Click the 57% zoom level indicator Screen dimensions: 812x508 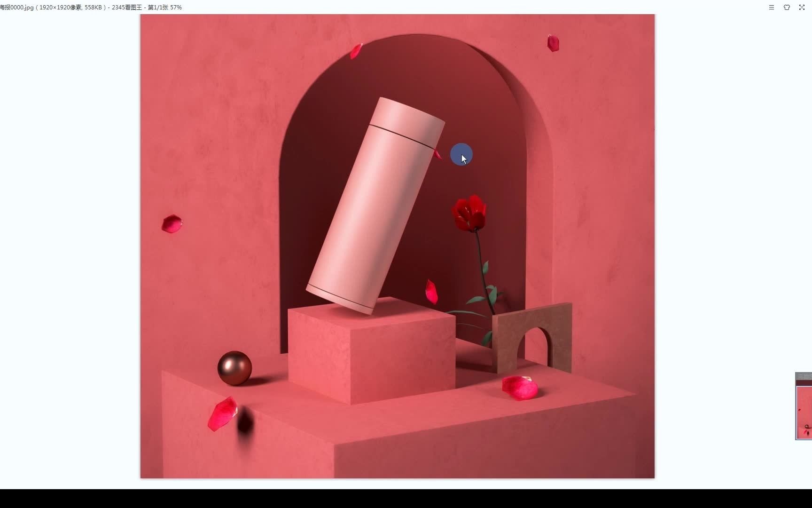[176, 7]
